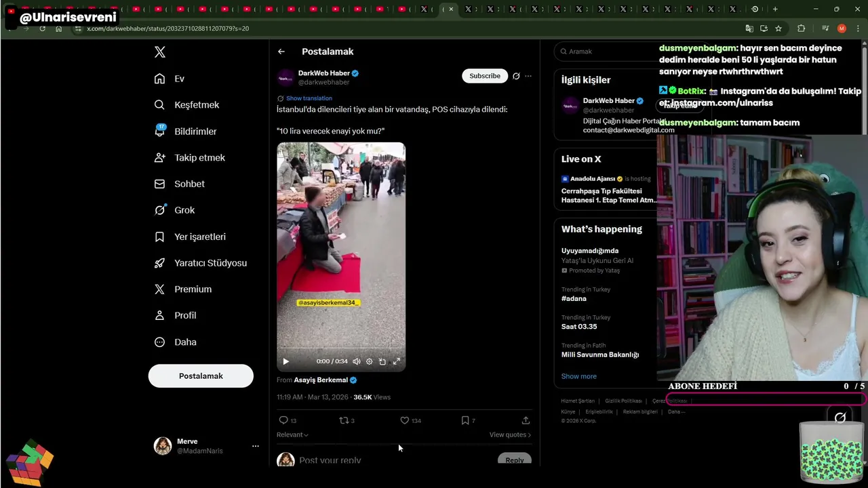Open promoted trend Uyuyamadığımda
Image resolution: width=868 pixels, height=488 pixels.
[590, 251]
